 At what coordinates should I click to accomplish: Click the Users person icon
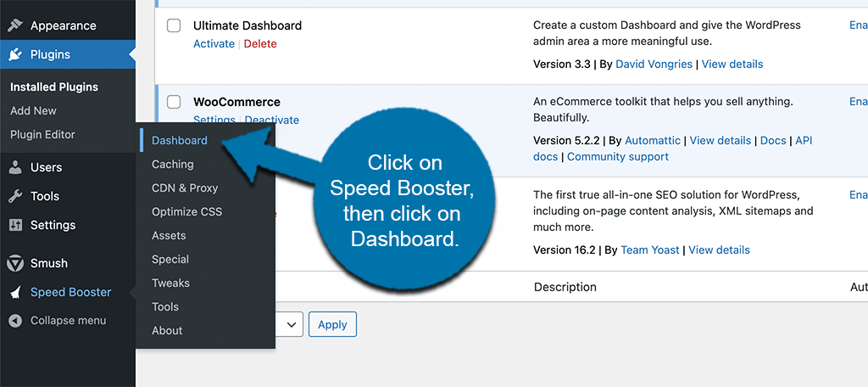(15, 167)
